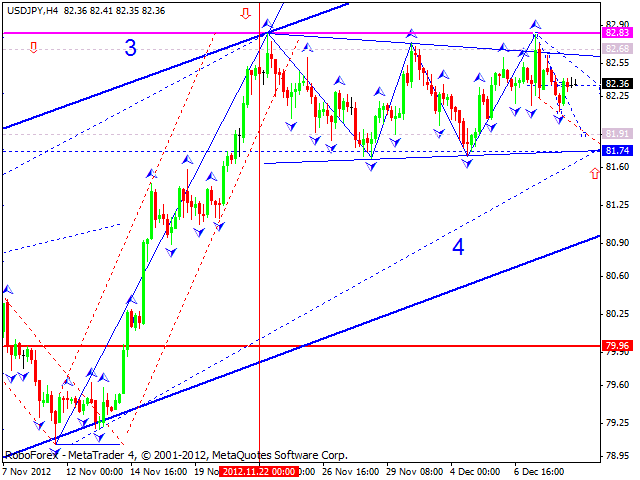Screen dimensions: 640x480
Task: Select the highlighted 2012.11.22 00:00 date label
Action: click(259, 471)
